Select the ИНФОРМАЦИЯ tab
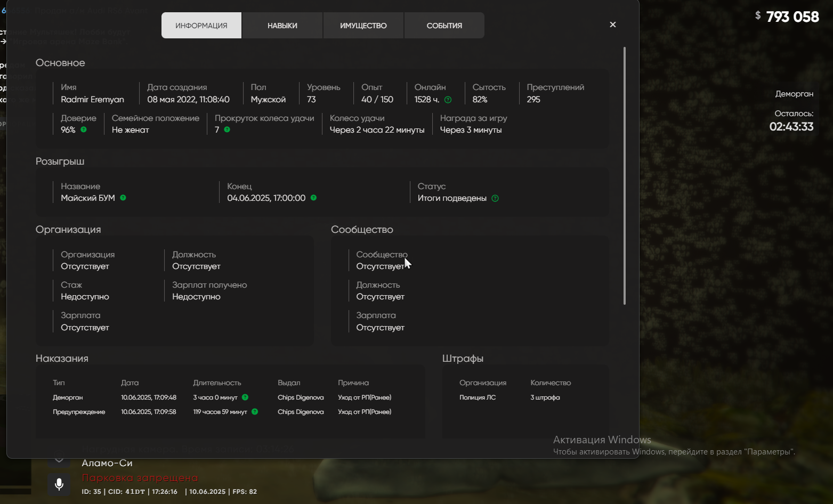Screen dimensions: 833x504 click(x=201, y=26)
